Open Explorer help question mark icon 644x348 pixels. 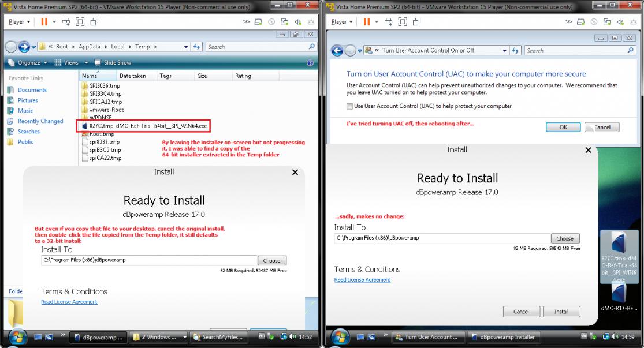pos(310,63)
